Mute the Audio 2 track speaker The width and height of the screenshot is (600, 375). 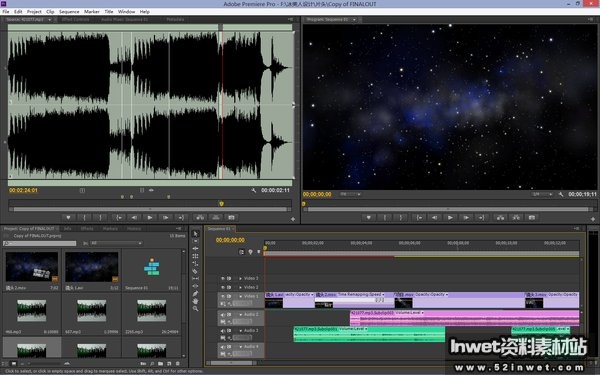pos(223,315)
